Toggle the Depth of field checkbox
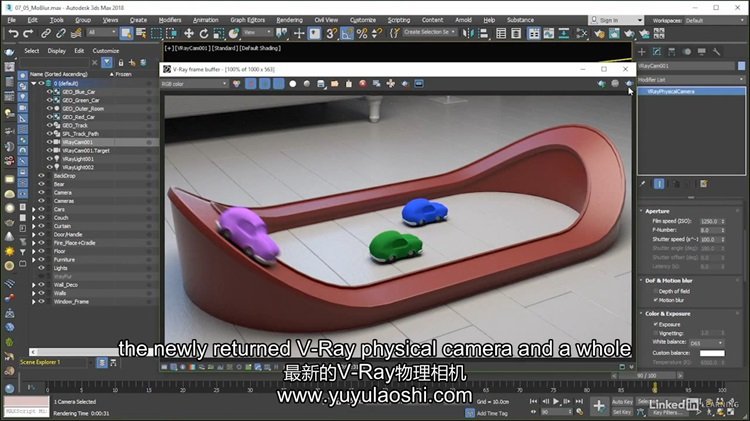 tap(655, 291)
